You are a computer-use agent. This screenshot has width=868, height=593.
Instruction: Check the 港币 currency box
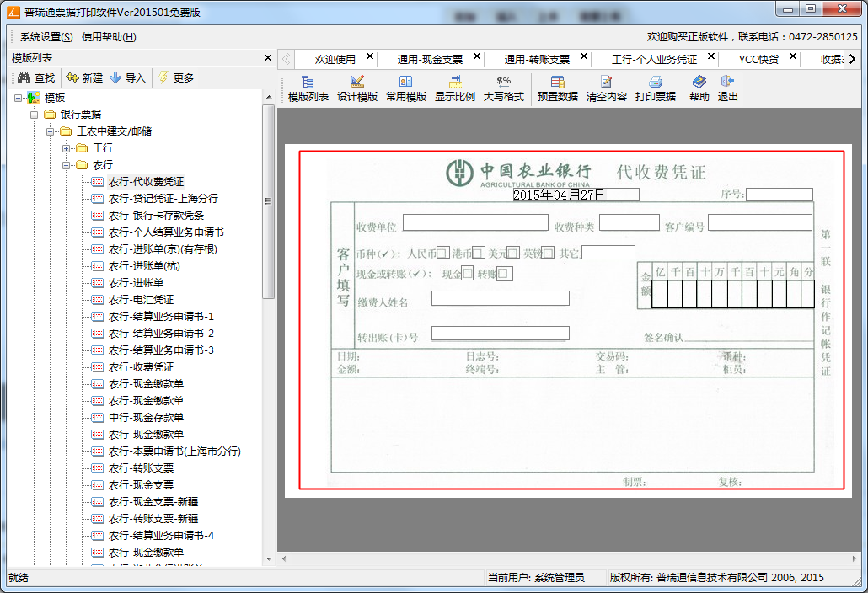coord(479,253)
